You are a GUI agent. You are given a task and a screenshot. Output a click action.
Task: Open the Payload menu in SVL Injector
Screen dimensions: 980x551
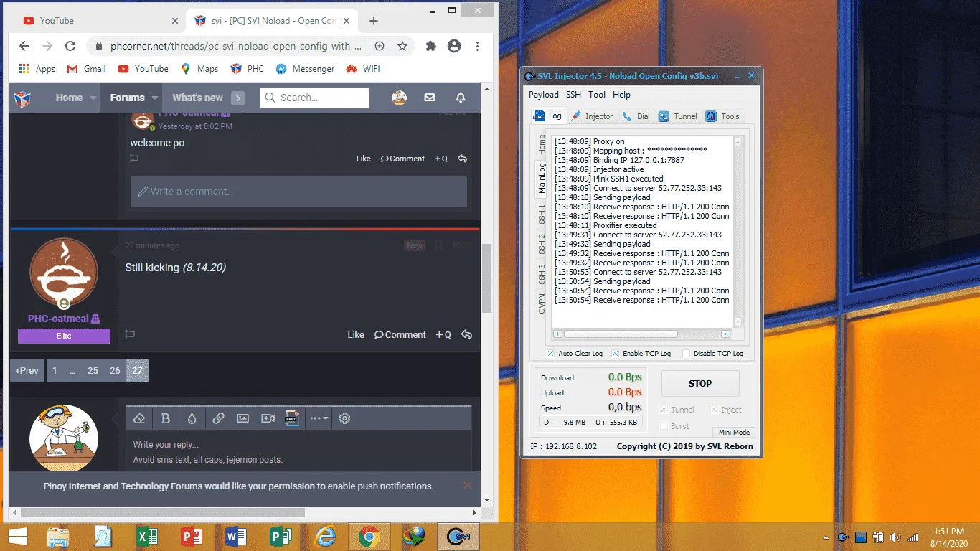click(543, 95)
